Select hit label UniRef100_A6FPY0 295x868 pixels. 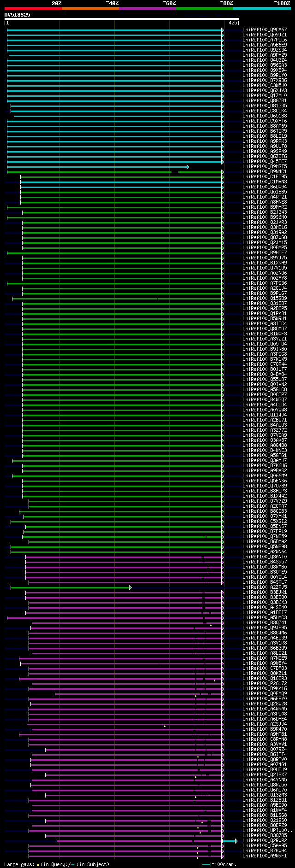tap(265, 699)
